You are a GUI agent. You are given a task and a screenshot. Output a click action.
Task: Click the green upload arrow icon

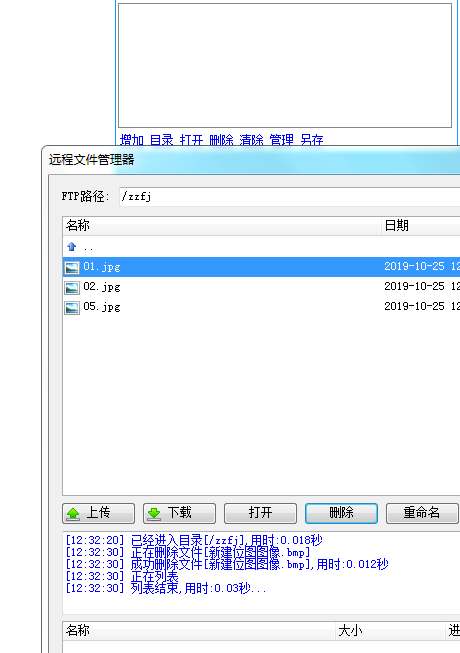tap(73, 513)
